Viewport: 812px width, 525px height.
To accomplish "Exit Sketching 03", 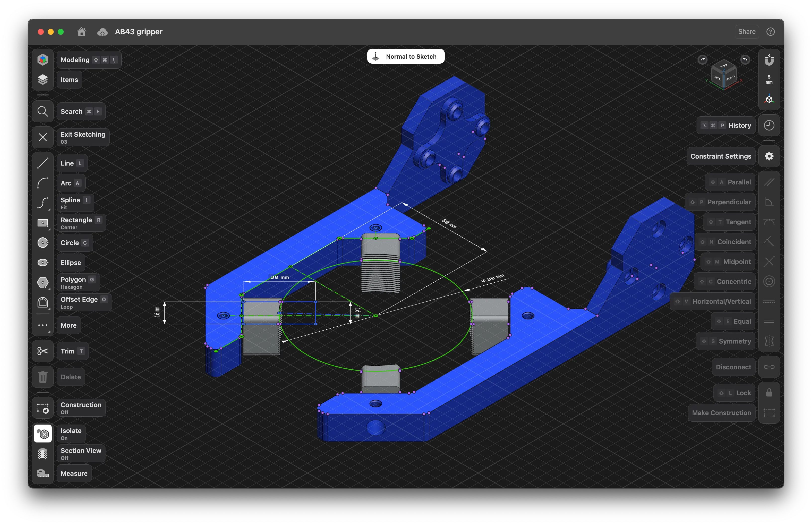I will (83, 137).
